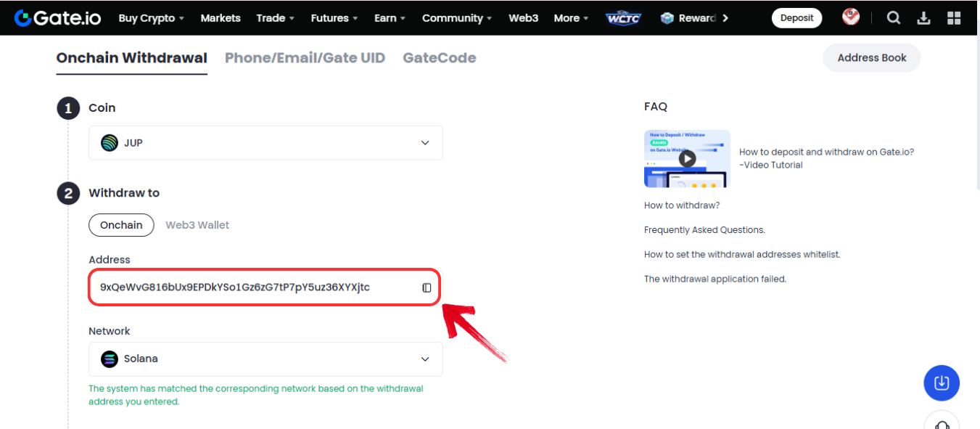Click the 'Withdraw to' step label
This screenshot has width=980, height=429.
point(124,193)
